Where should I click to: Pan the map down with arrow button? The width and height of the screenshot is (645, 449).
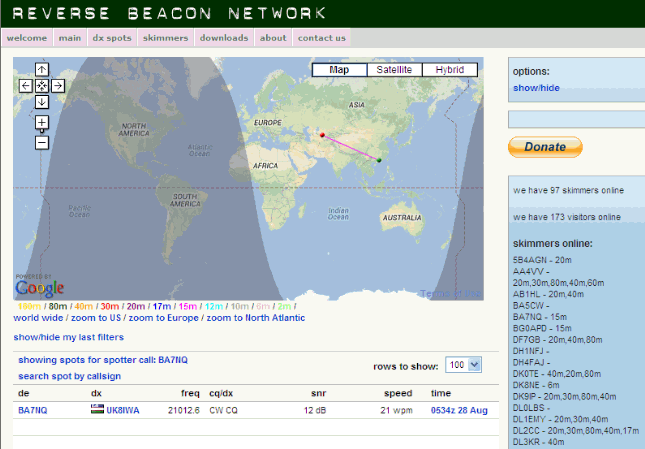(x=42, y=102)
